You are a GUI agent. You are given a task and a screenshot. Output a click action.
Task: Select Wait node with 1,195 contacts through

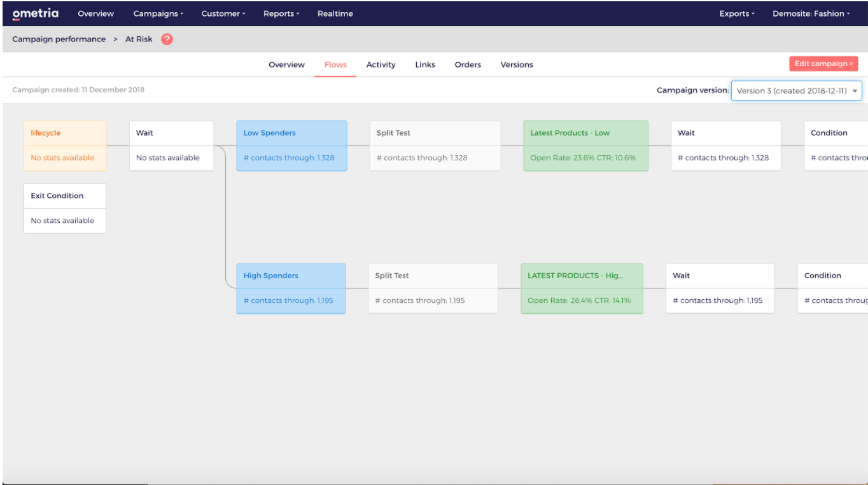(720, 288)
